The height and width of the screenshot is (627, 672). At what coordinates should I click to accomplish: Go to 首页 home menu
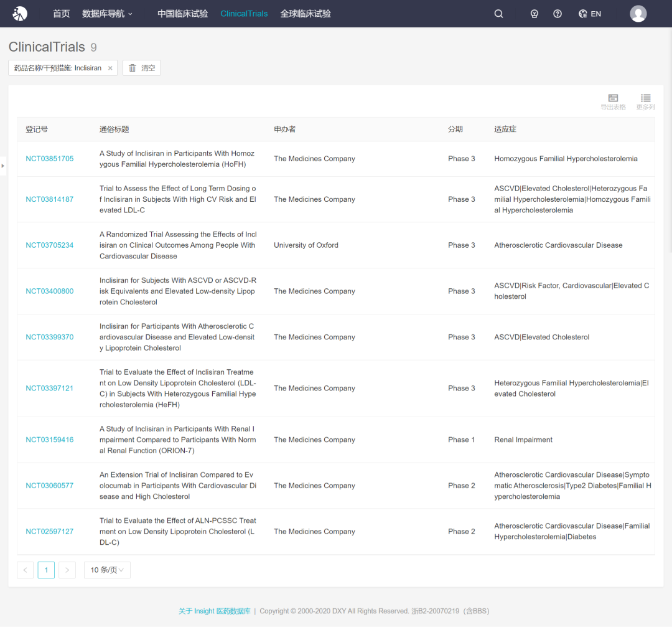tap(61, 14)
